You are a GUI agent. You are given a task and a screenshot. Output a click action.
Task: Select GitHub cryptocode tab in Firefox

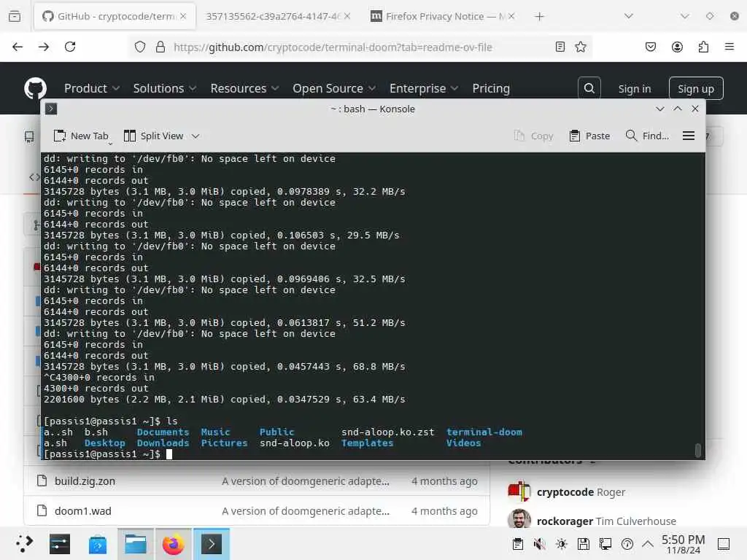click(115, 17)
